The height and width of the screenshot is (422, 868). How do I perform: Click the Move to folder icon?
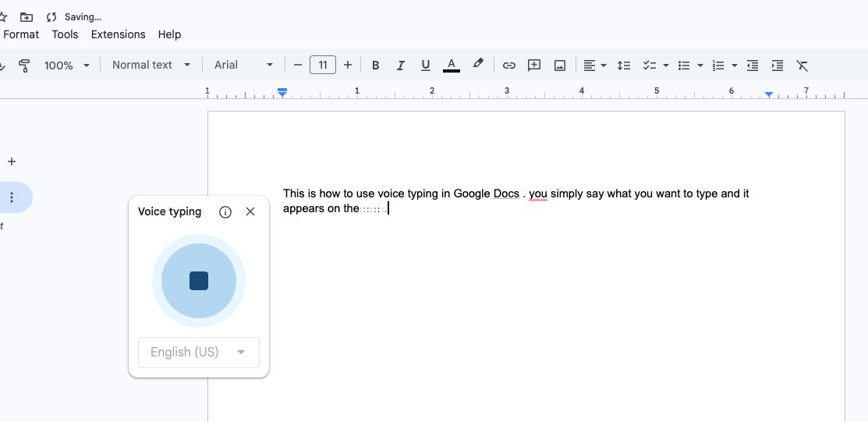26,17
